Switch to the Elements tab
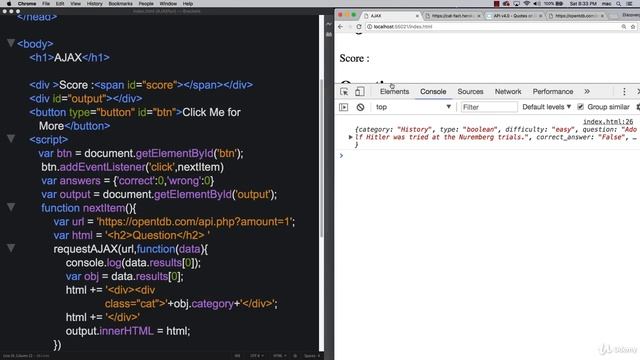640x360 pixels. [394, 91]
